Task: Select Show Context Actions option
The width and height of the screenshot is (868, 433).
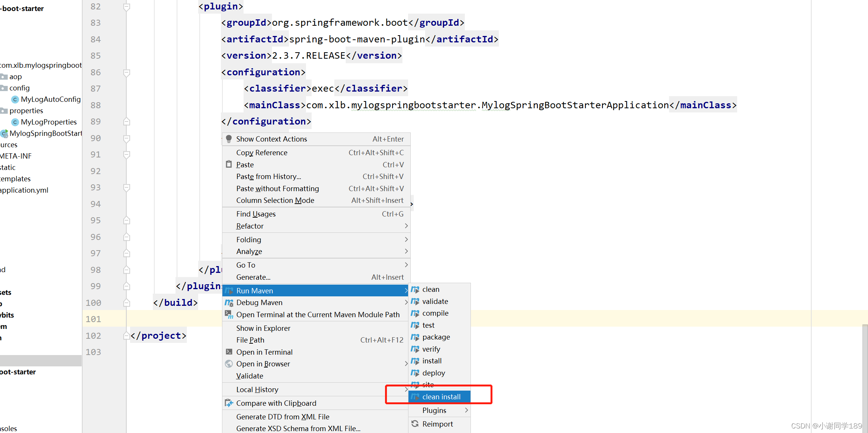Action: [271, 139]
